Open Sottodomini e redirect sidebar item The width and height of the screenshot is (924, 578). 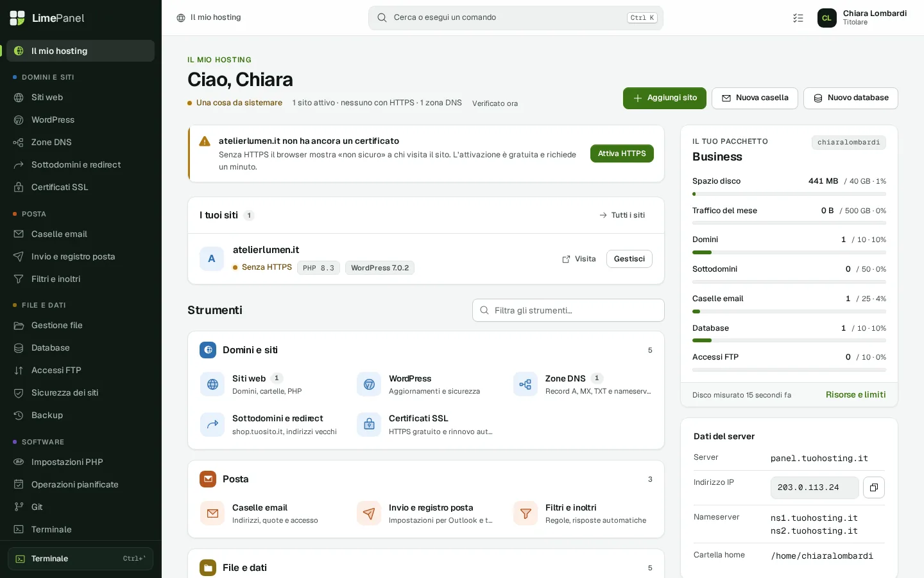tap(81, 165)
